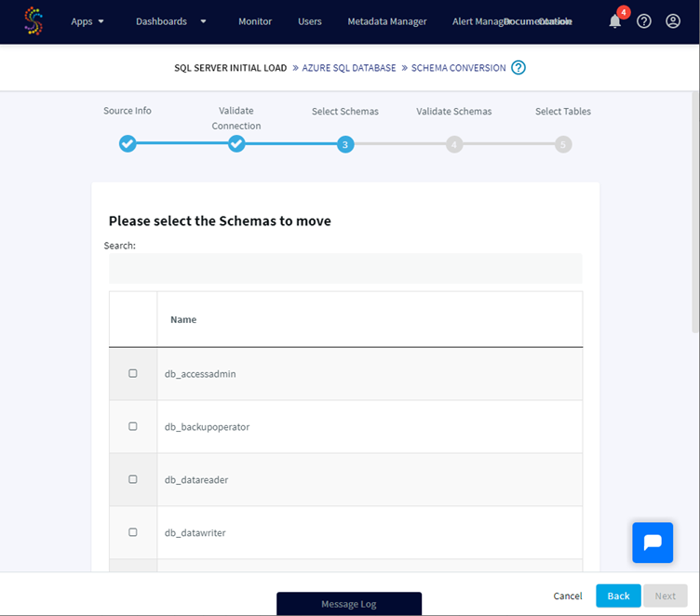
Task: Select the db_datawriter schema name
Action: [195, 533]
